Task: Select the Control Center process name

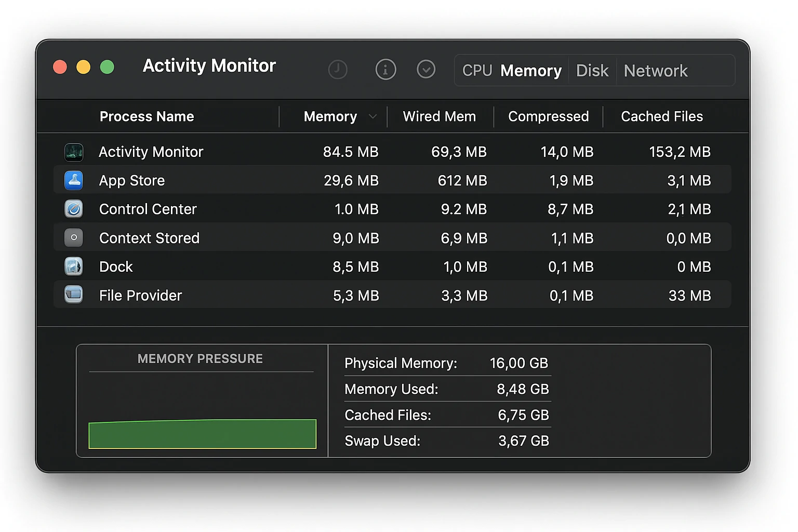Action: pyautogui.click(x=148, y=209)
